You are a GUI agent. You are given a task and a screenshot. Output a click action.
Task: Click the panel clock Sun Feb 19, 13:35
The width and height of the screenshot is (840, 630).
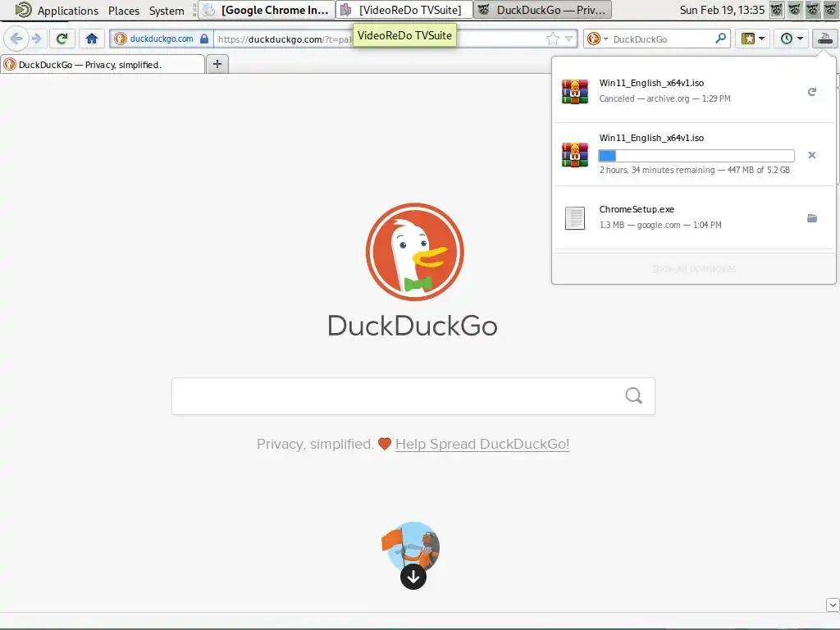pyautogui.click(x=722, y=10)
